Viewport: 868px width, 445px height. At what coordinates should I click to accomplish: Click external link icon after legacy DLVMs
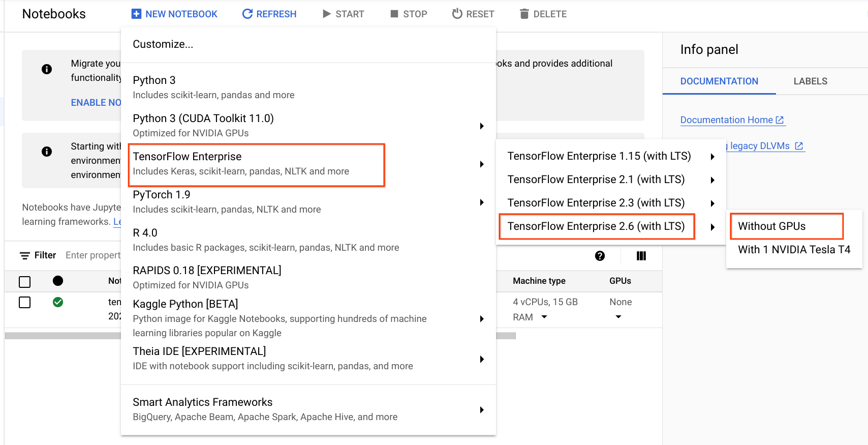[x=799, y=146]
